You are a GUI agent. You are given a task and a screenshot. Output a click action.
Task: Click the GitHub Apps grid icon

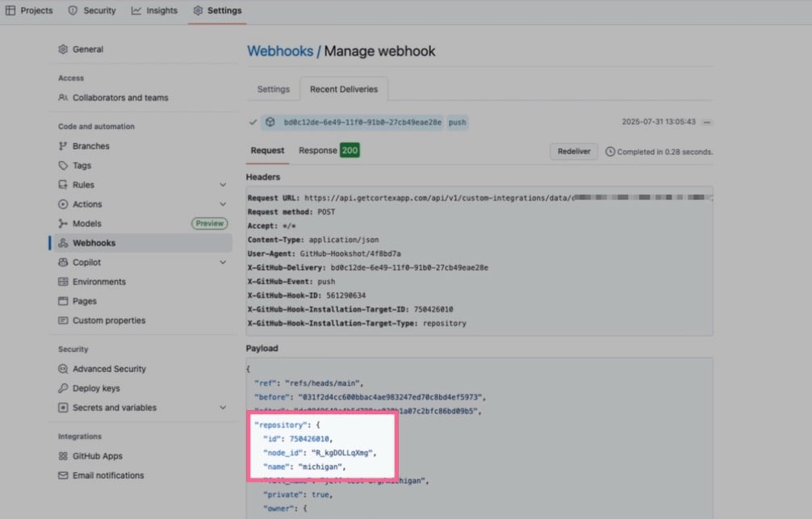[63, 456]
